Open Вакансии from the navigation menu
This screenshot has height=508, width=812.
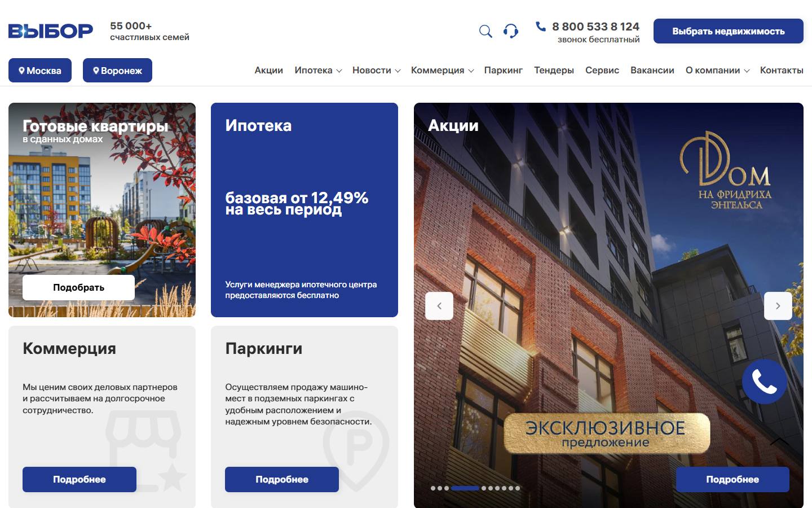pos(652,71)
